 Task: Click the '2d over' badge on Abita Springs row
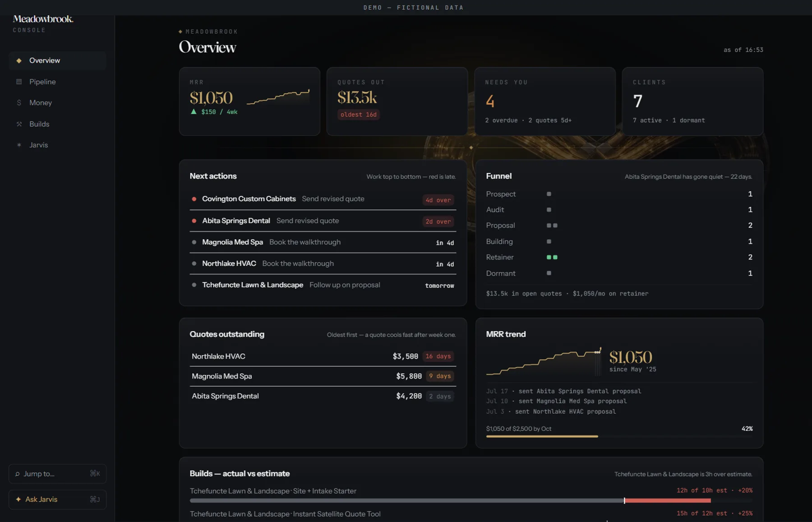tap(438, 222)
